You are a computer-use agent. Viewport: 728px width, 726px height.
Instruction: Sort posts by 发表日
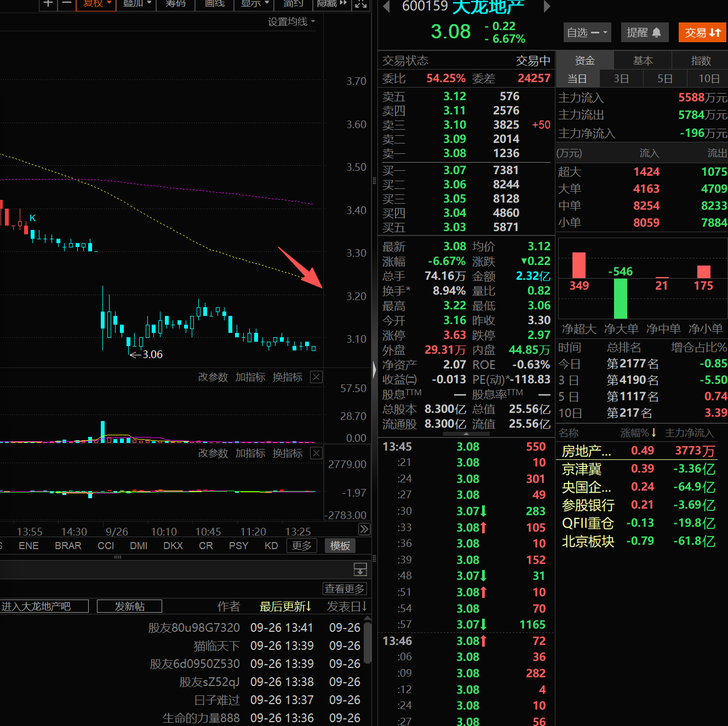[x=347, y=606]
